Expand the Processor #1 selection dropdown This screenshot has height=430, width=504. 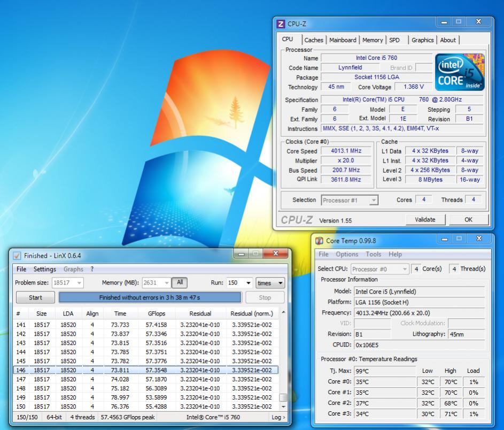[x=374, y=201]
